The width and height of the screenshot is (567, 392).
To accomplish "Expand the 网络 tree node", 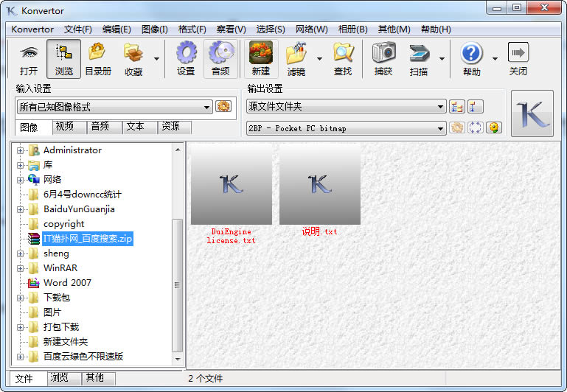I will click(20, 180).
